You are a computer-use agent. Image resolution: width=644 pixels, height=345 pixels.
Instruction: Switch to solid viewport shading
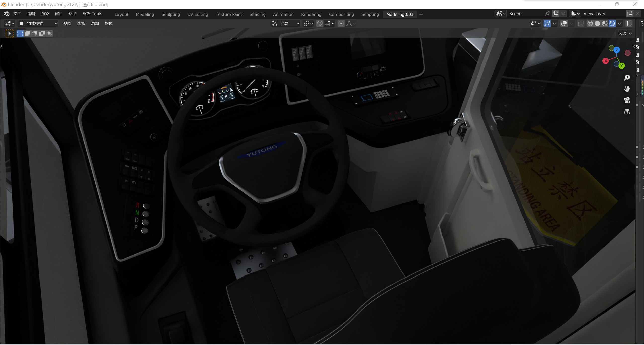(x=597, y=23)
